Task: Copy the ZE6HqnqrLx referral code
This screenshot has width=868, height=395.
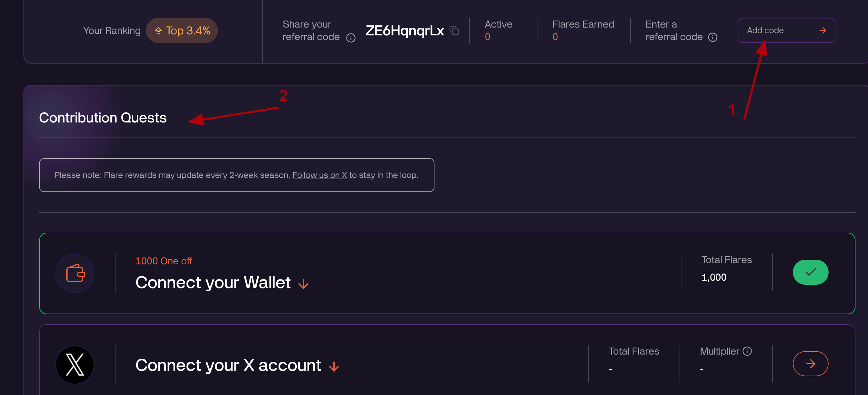Action: pos(454,30)
